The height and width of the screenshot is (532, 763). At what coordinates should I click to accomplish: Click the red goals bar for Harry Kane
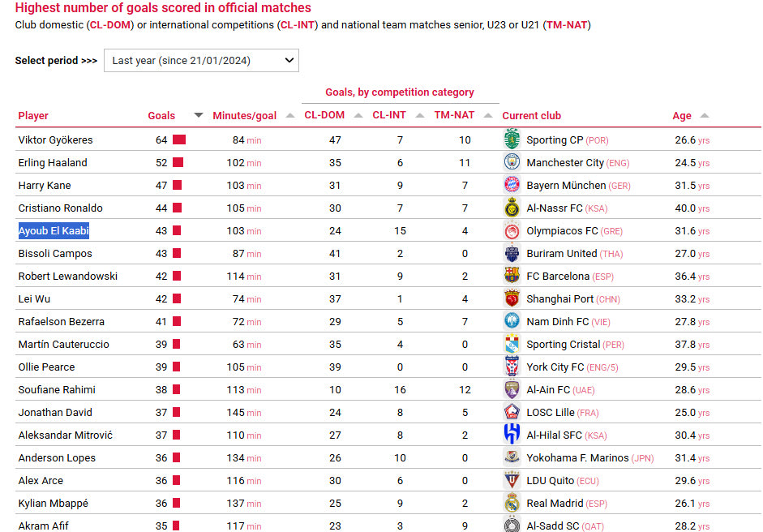click(177, 186)
